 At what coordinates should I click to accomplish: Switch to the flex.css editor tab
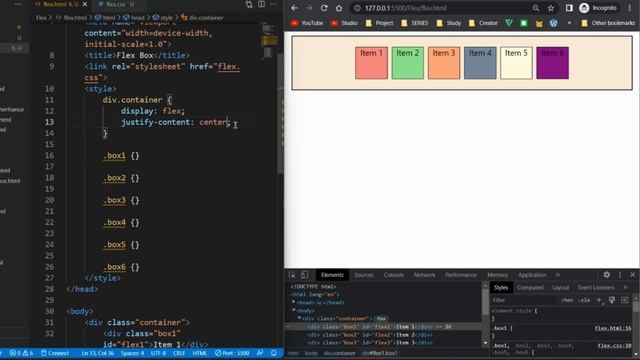116,4
